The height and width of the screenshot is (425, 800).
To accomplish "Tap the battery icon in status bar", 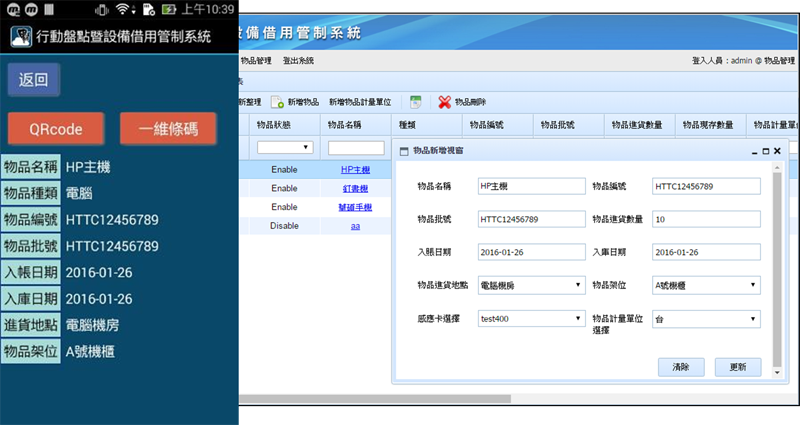I will coord(170,9).
